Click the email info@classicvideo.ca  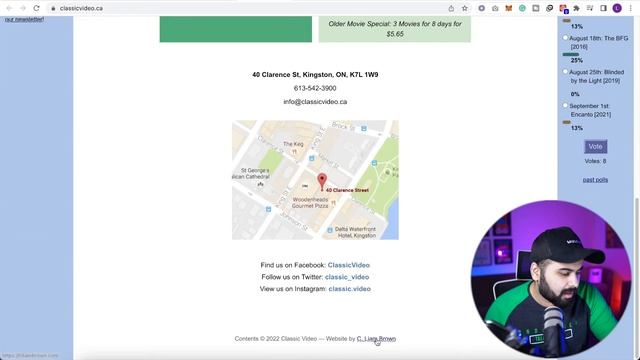tap(315, 102)
